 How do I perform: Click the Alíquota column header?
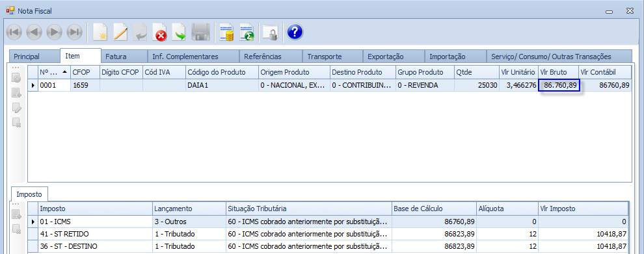pos(507,209)
